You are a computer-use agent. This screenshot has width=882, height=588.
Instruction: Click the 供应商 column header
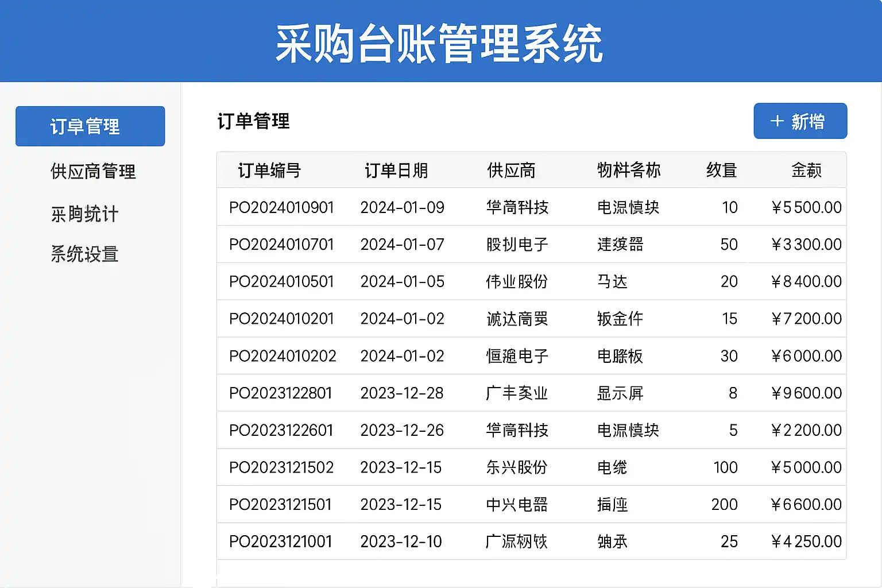(x=511, y=171)
